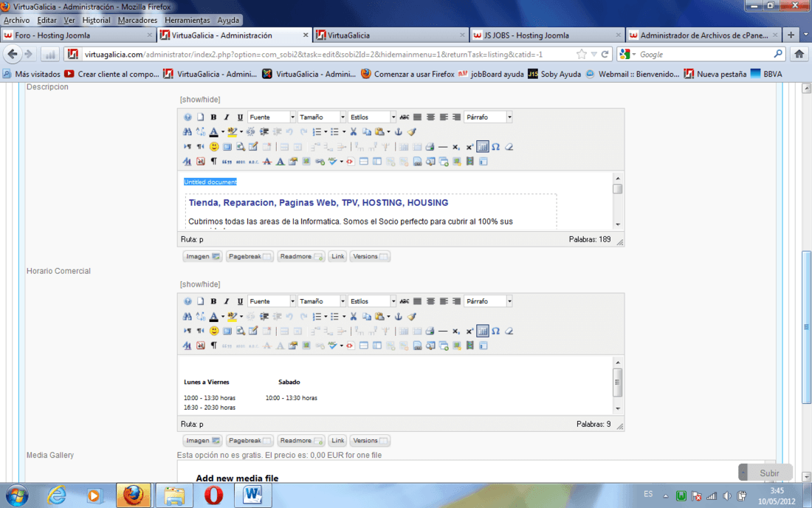Open the Estilos dropdown in Descripcion editor
The height and width of the screenshot is (508, 812).
[x=372, y=117]
